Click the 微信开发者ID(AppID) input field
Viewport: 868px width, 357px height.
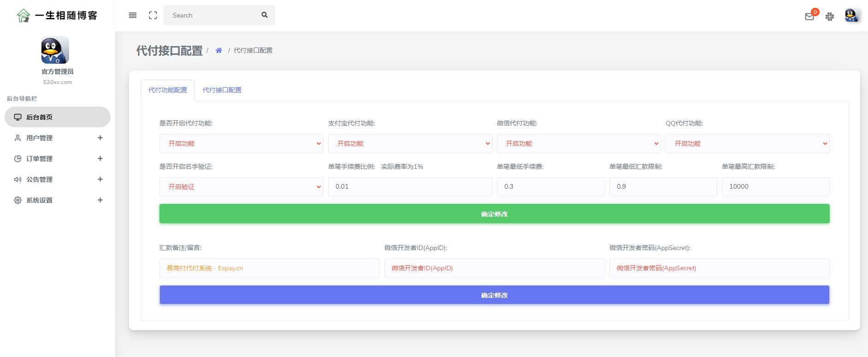(494, 268)
